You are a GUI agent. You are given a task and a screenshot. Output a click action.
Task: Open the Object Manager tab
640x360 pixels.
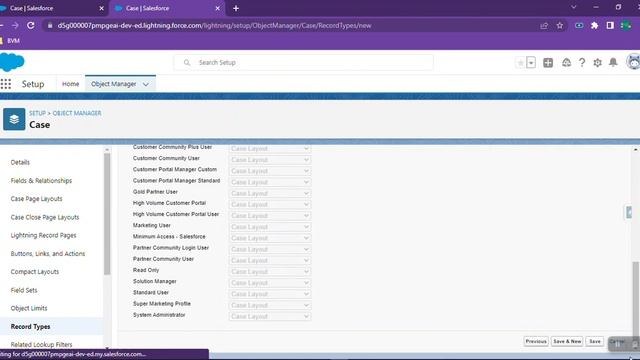(114, 84)
